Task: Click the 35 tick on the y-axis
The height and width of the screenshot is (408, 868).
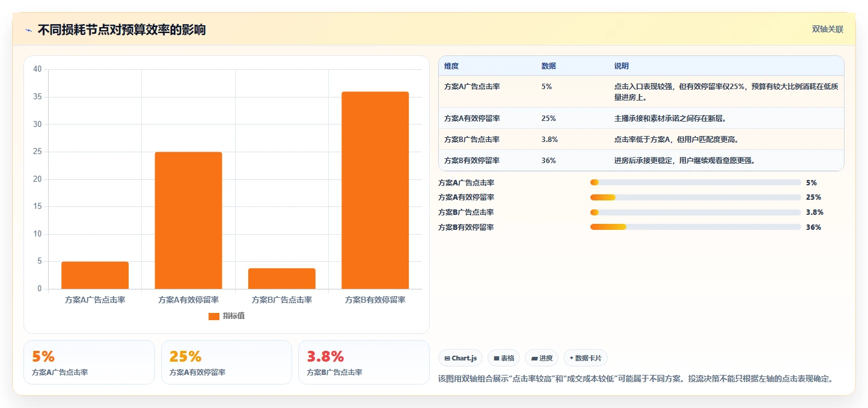Action: pos(37,97)
